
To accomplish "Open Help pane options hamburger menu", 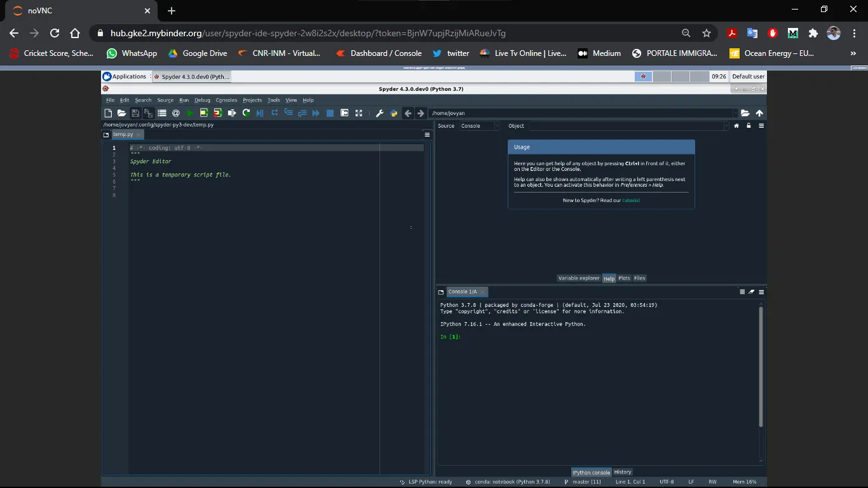I will coord(761,126).
